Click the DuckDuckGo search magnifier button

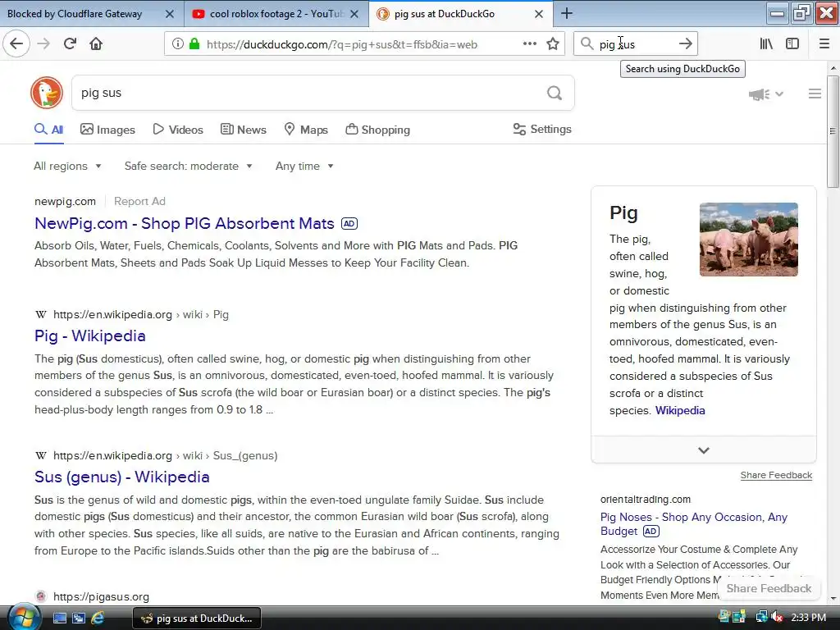point(555,94)
